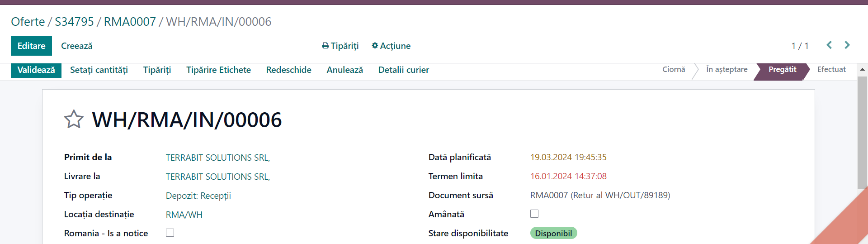Click Anulează to cancel the transfer
This screenshot has width=868, height=244.
345,70
